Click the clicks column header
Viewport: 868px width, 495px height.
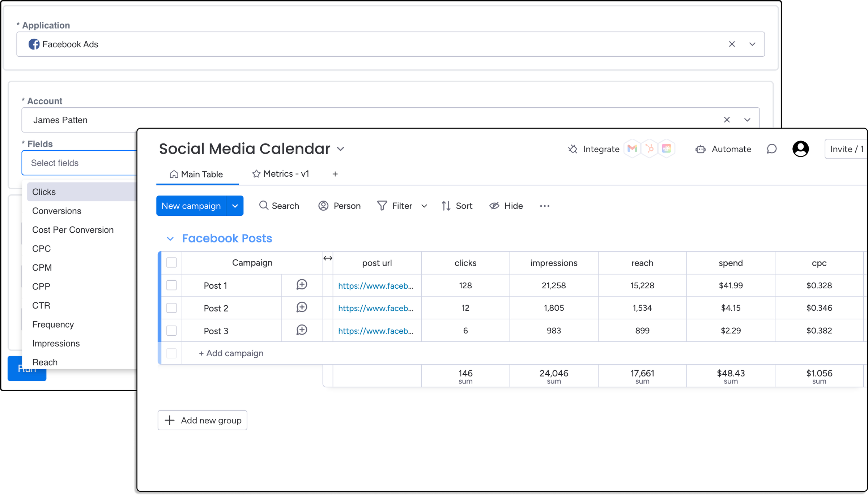pyautogui.click(x=465, y=263)
